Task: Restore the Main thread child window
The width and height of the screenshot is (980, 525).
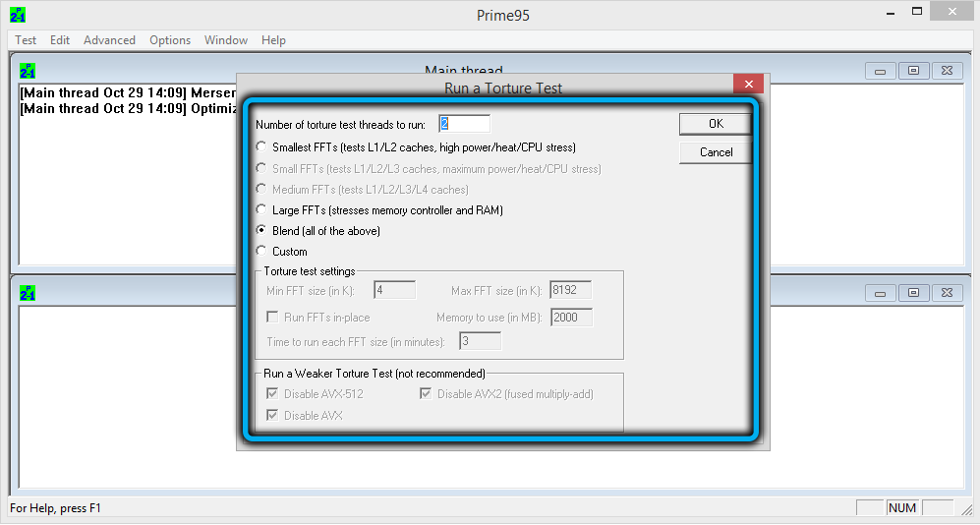Action: pyautogui.click(x=913, y=71)
